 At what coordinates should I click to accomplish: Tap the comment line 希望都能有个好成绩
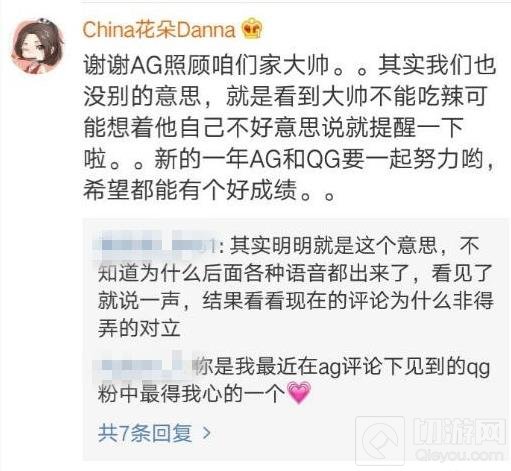pos(209,190)
